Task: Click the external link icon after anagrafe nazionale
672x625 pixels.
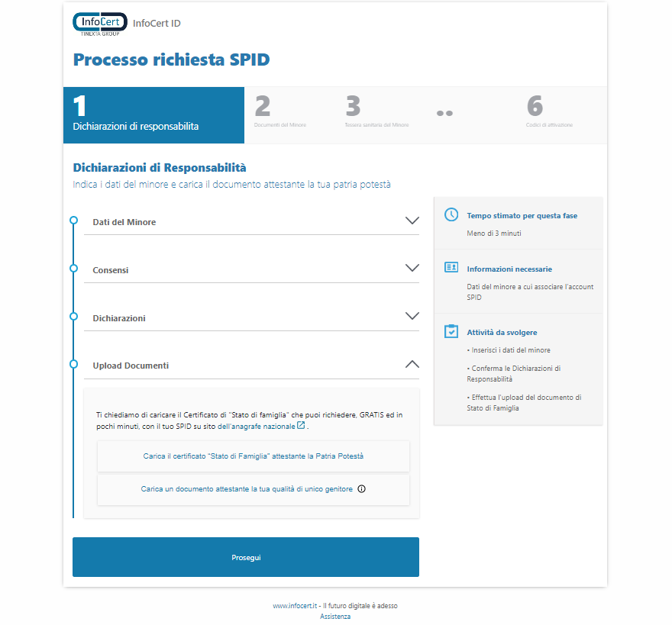Action: pyautogui.click(x=301, y=425)
